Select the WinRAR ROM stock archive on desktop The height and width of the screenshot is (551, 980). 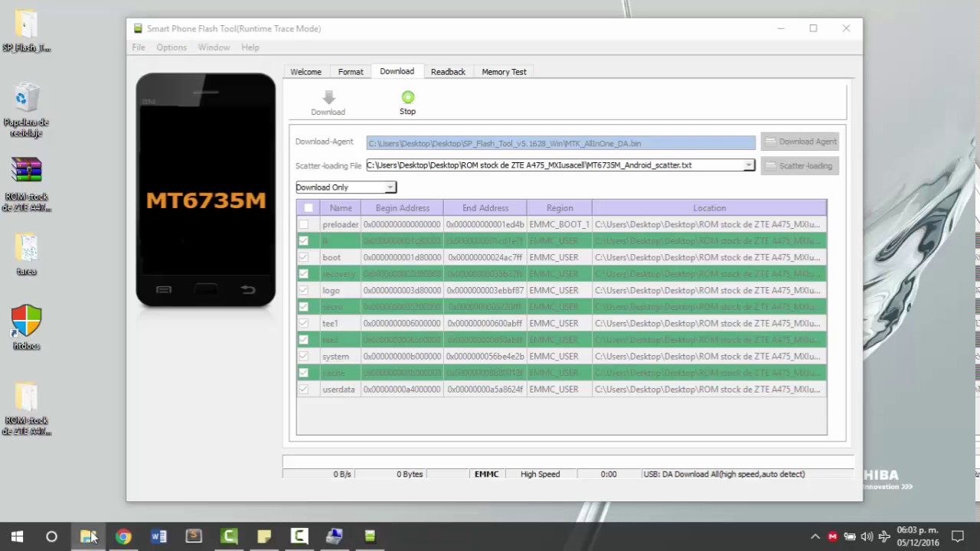coord(26,184)
